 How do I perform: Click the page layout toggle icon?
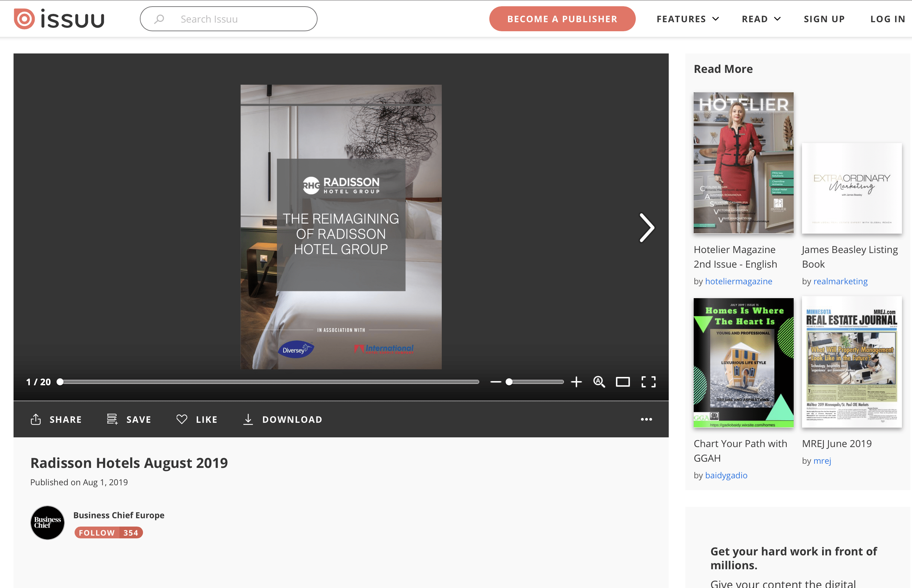[623, 382]
